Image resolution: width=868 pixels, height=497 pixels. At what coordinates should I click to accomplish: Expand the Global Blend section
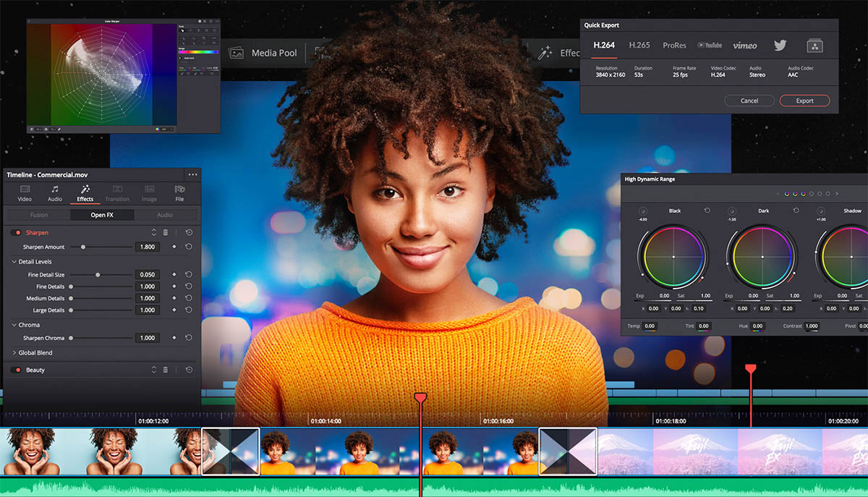pos(14,352)
